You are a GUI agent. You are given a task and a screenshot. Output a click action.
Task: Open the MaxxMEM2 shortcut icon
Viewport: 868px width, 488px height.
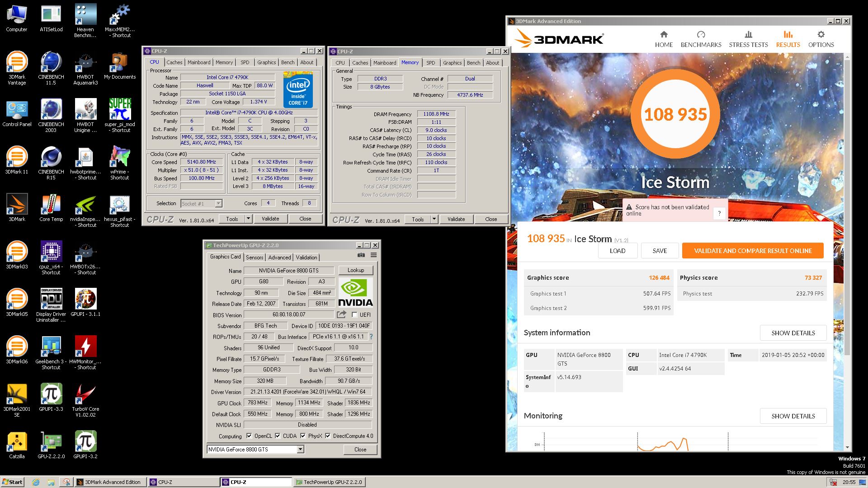120,20
